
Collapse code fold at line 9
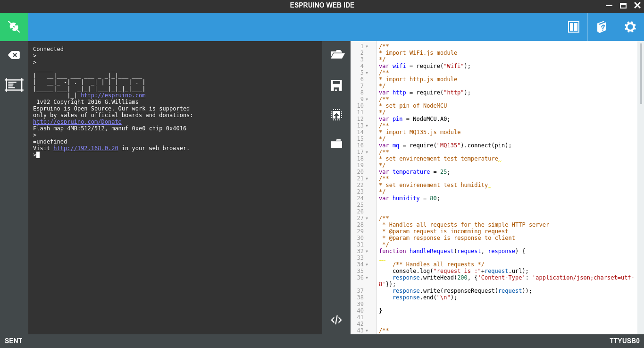367,99
